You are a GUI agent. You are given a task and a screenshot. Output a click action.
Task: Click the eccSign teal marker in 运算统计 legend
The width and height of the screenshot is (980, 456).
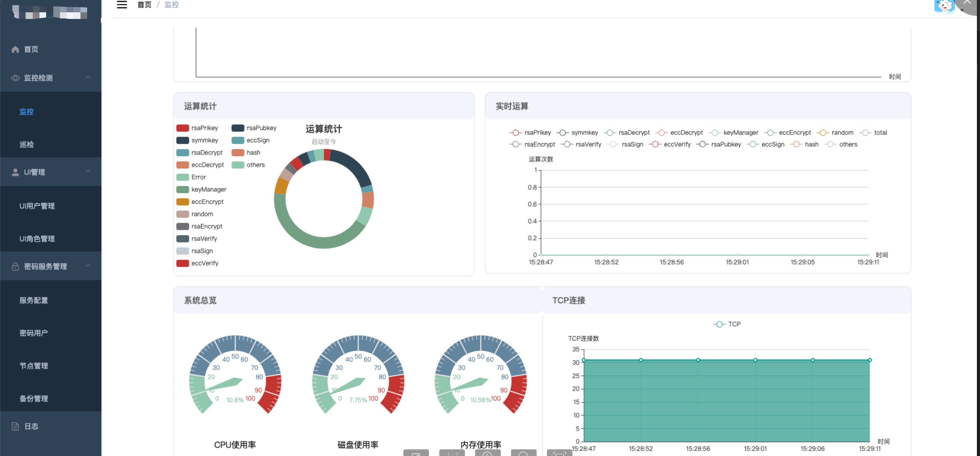(x=238, y=140)
